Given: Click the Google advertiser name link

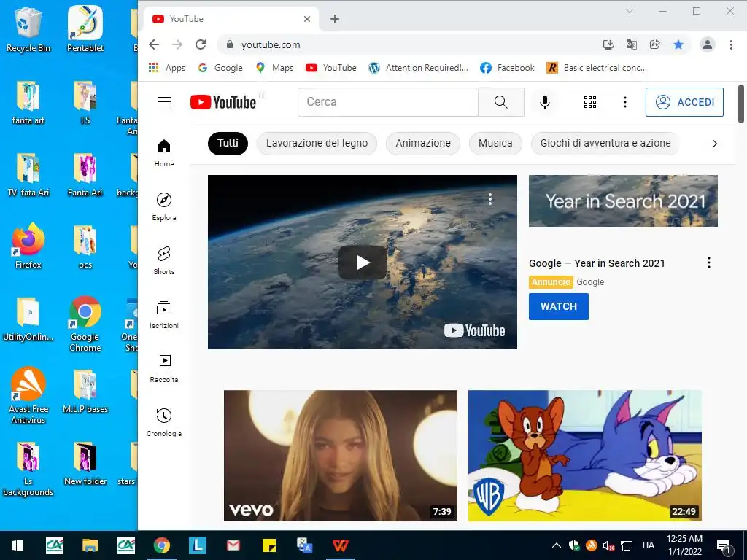Looking at the screenshot, I should click(590, 282).
